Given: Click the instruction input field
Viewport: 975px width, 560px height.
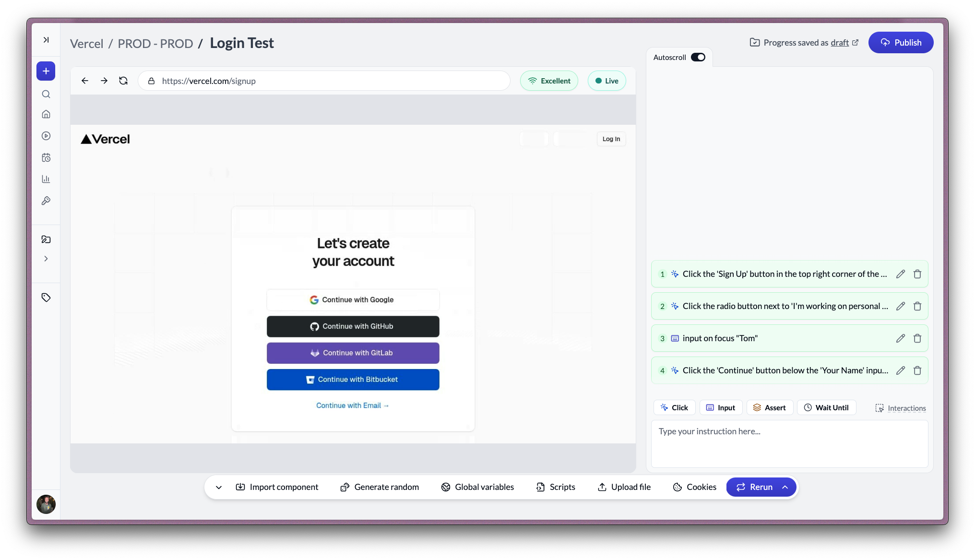Looking at the screenshot, I should coord(789,443).
